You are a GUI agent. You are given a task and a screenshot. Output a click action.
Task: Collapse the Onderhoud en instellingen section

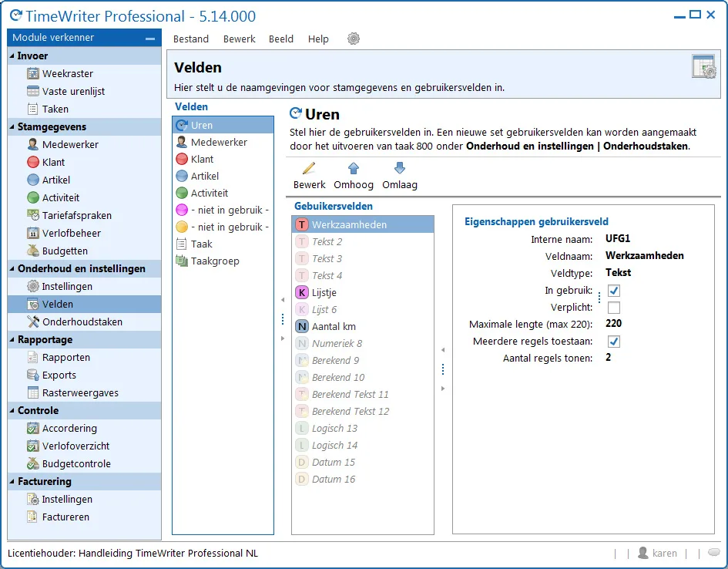click(x=12, y=268)
